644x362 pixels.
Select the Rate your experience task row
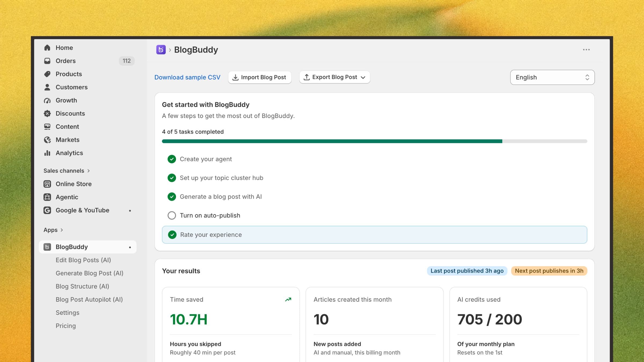(374, 235)
